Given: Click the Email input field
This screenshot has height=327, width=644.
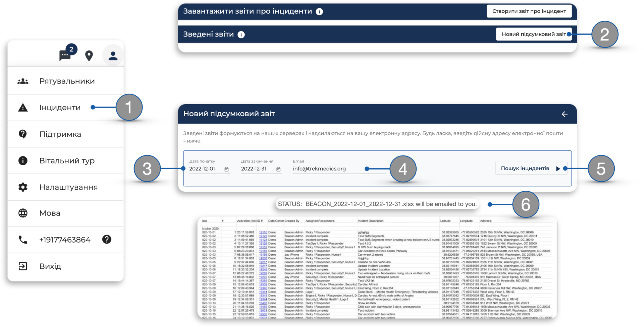Looking at the screenshot, I should tap(329, 169).
